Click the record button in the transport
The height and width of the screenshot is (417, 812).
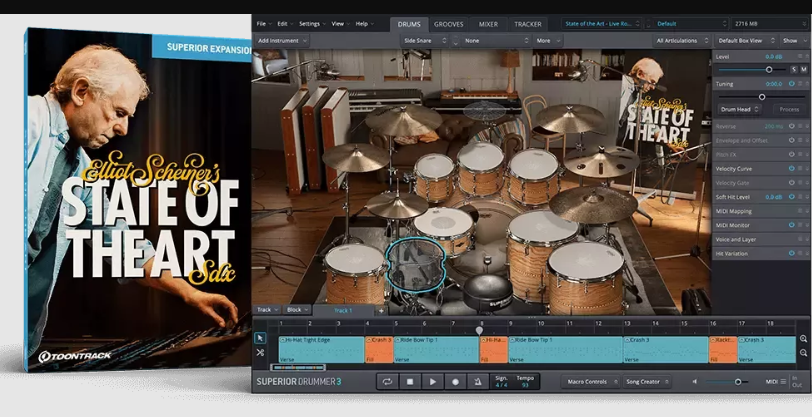455,382
